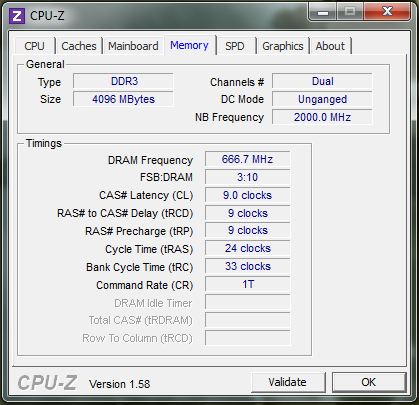Select the Memory tab
This screenshot has width=419, height=405.
pyautogui.click(x=189, y=45)
